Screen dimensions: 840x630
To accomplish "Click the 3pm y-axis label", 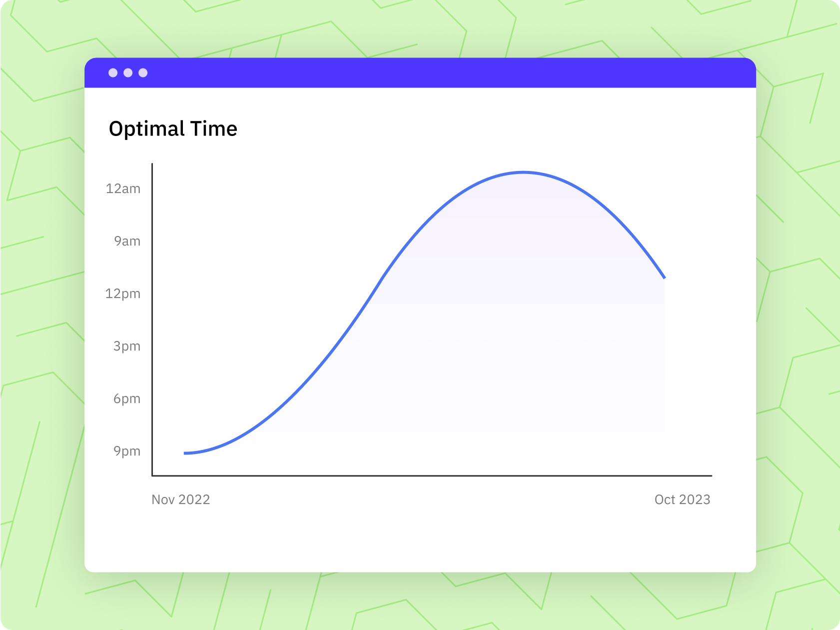I will pyautogui.click(x=126, y=346).
